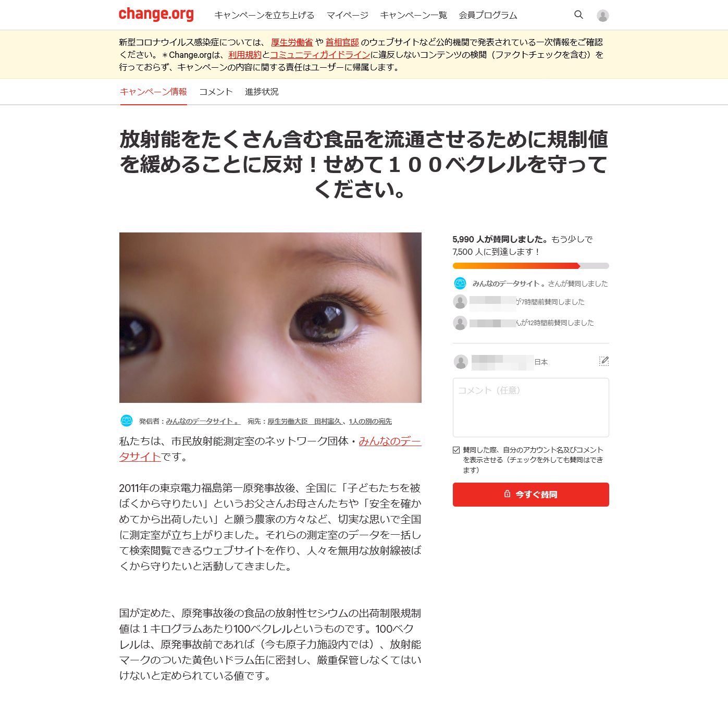Toggle the account name display checkbox
This screenshot has width=728, height=701.
(456, 450)
